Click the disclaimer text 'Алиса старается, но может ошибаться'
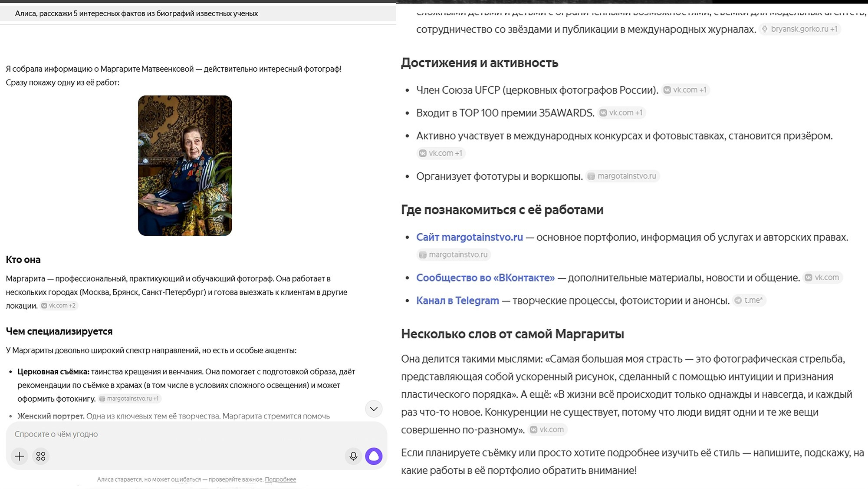868x489 pixels. click(149, 479)
